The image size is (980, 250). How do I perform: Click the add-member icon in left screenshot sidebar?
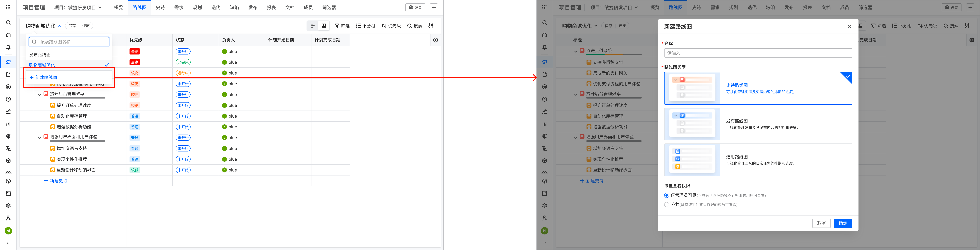pyautogui.click(x=8, y=218)
